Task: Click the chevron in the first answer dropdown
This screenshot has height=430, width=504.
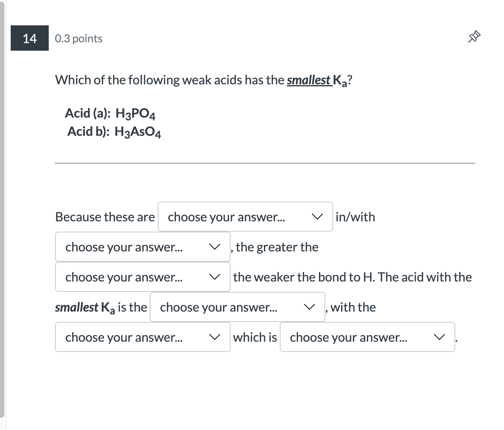Action: (317, 217)
